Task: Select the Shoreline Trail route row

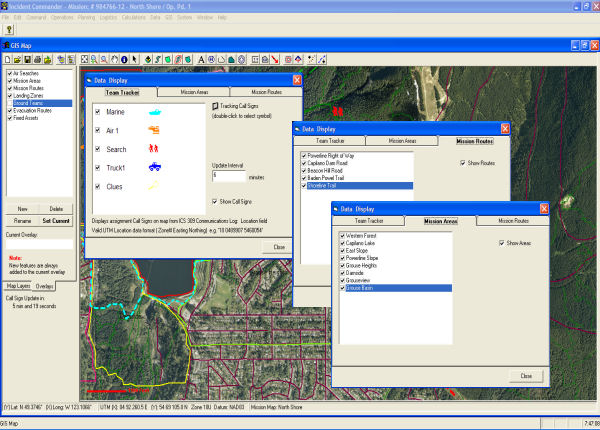Action: click(357, 186)
